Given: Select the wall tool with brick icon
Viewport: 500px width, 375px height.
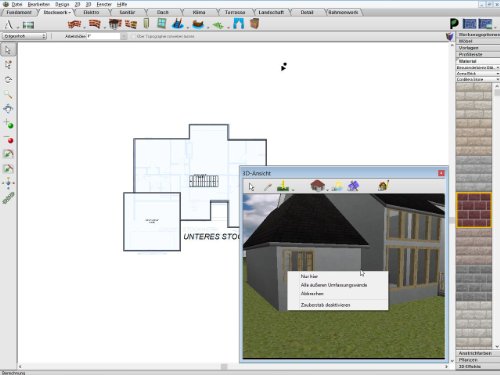Looking at the screenshot, I should (74, 24).
